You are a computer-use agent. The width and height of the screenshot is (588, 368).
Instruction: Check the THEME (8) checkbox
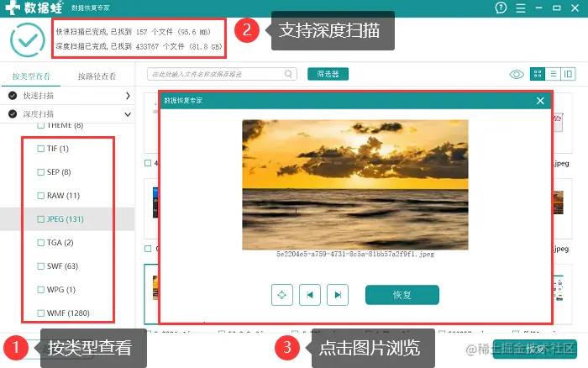(41, 125)
